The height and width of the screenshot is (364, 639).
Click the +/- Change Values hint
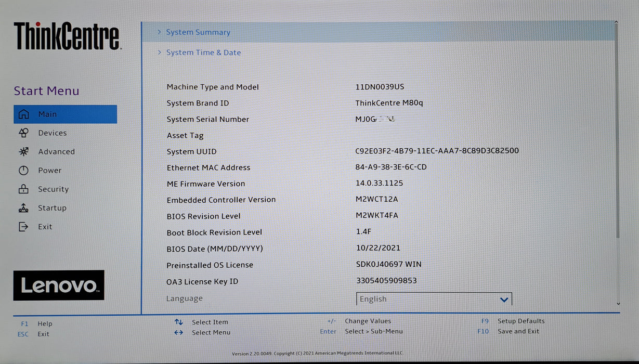click(359, 321)
